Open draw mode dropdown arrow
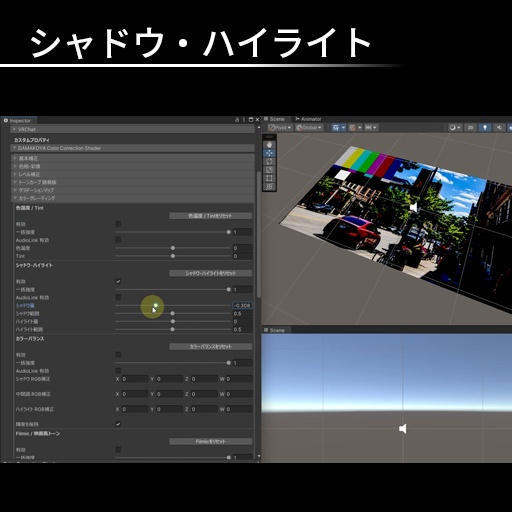The image size is (512, 512). [x=459, y=128]
